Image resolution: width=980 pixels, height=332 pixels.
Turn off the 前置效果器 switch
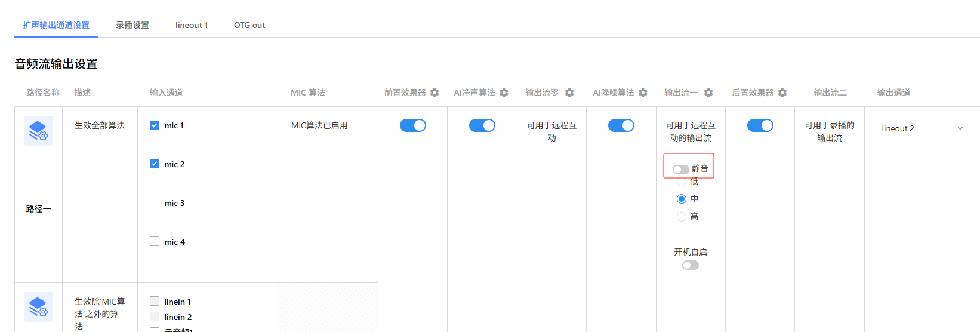point(412,125)
